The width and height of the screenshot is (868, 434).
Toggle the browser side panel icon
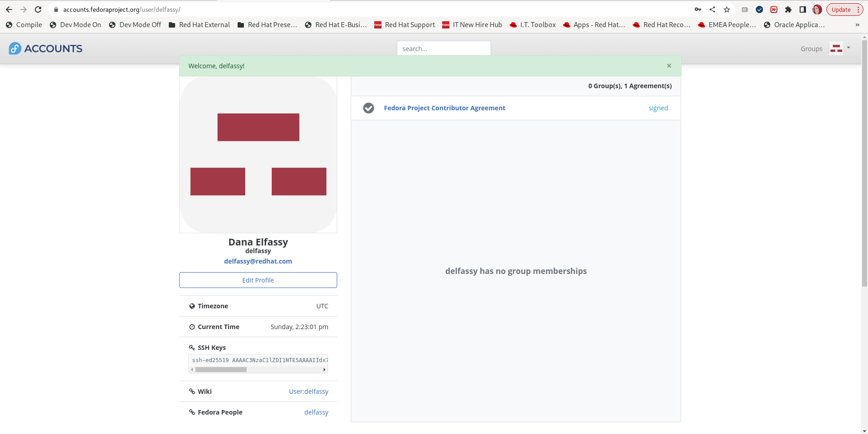point(803,9)
